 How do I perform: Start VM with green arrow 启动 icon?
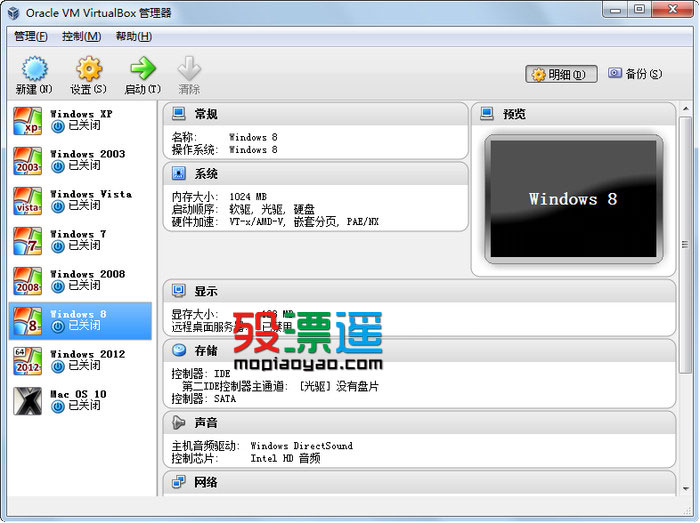142,69
